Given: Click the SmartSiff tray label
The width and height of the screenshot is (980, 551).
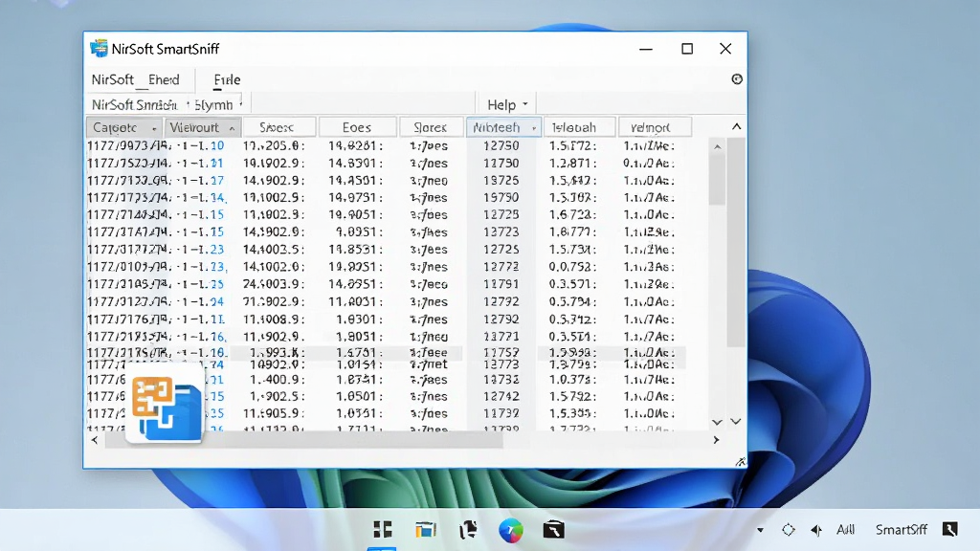Looking at the screenshot, I should pos(901,530).
